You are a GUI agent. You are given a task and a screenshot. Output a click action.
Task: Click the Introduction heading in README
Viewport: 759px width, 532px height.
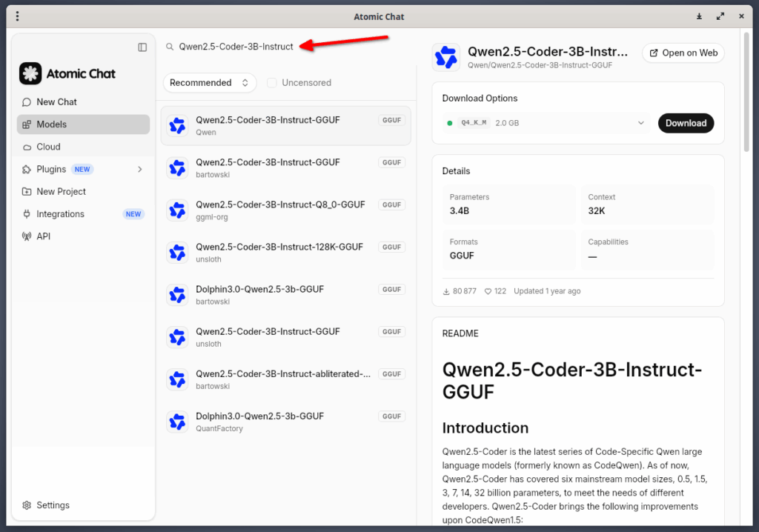(x=485, y=428)
